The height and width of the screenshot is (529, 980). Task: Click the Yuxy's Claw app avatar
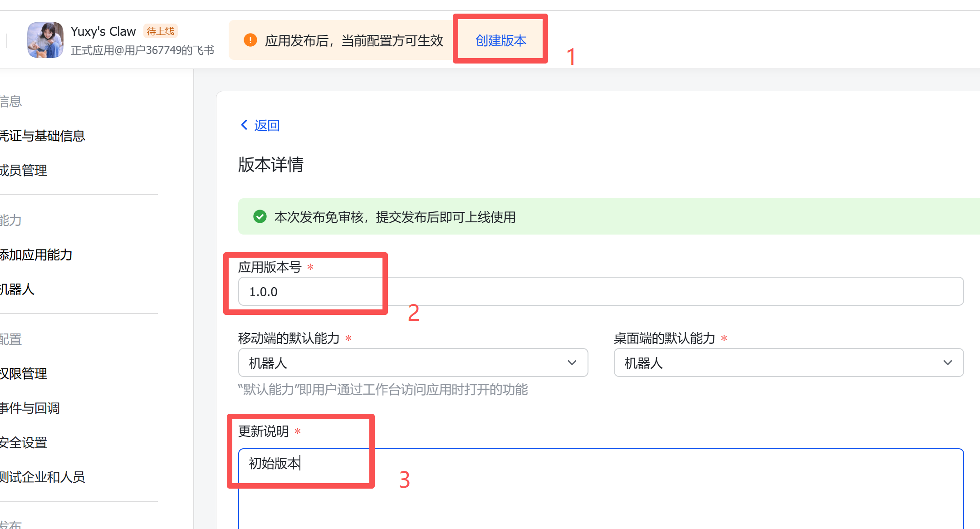pyautogui.click(x=45, y=40)
